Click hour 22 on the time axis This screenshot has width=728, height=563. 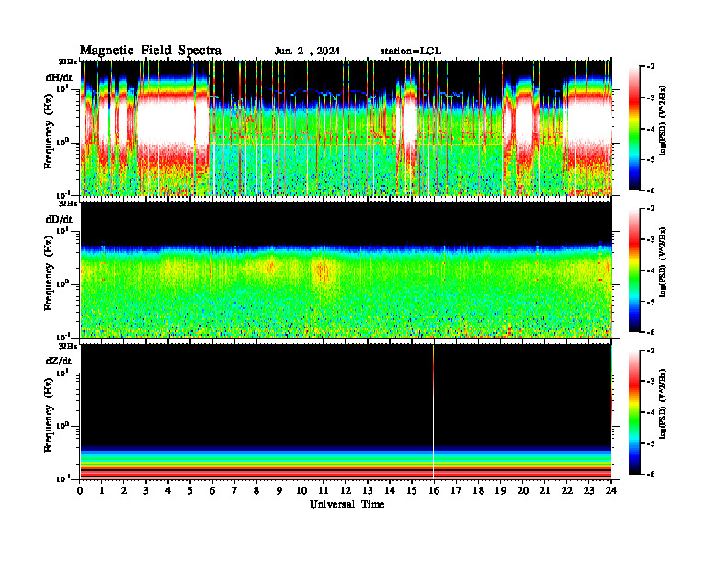coord(566,490)
